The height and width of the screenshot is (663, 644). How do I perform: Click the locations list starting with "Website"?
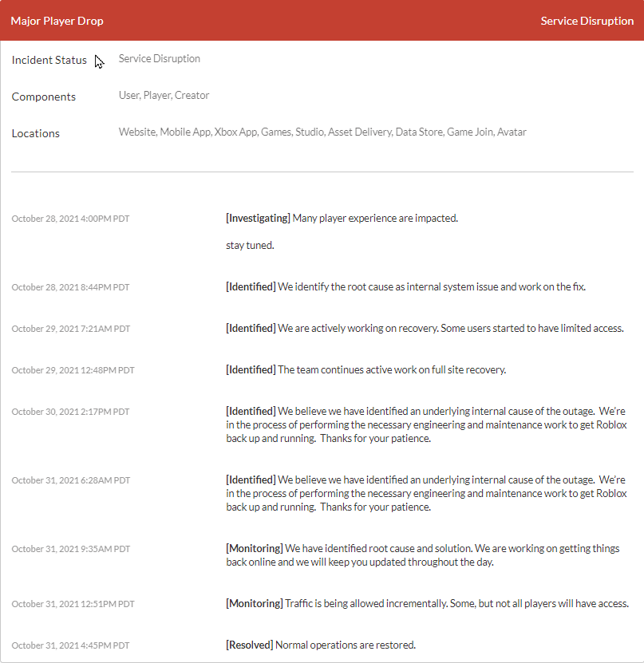click(x=322, y=132)
